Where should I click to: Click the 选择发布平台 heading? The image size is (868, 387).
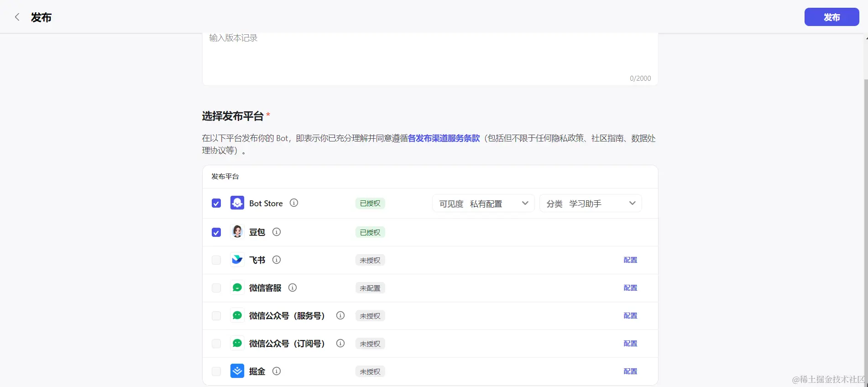click(x=233, y=116)
